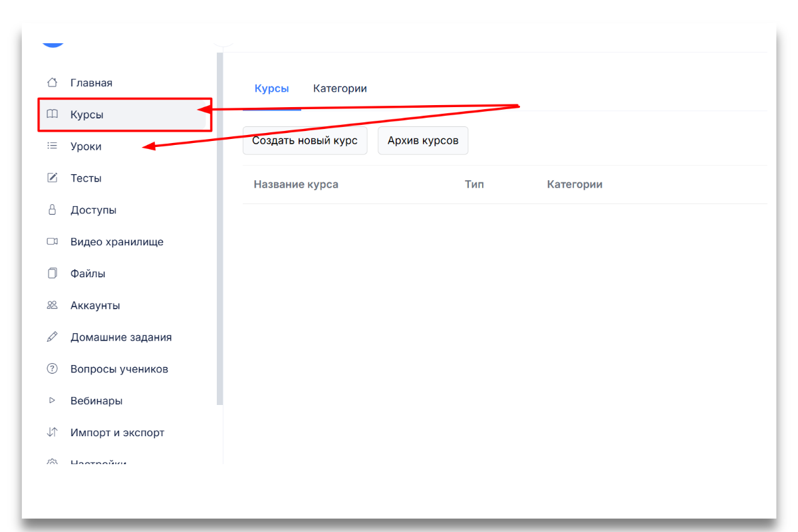Click the pencil-square icon beside Тесты
This screenshot has width=798, height=532.
(x=52, y=178)
